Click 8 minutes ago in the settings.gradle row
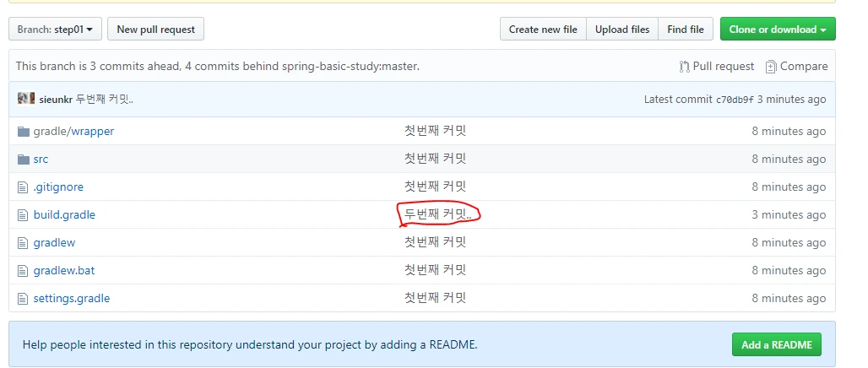868x368 pixels. pyautogui.click(x=789, y=298)
